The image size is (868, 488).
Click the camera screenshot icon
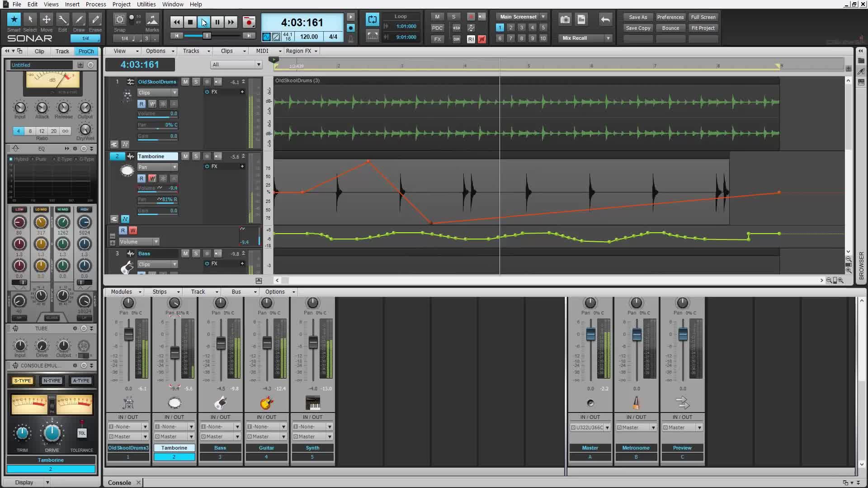click(565, 19)
